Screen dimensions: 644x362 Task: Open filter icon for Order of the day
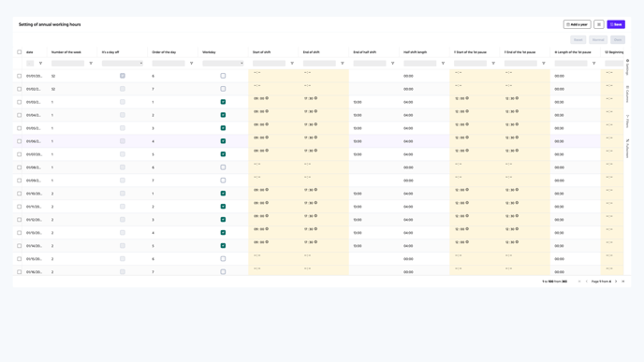coord(191,64)
